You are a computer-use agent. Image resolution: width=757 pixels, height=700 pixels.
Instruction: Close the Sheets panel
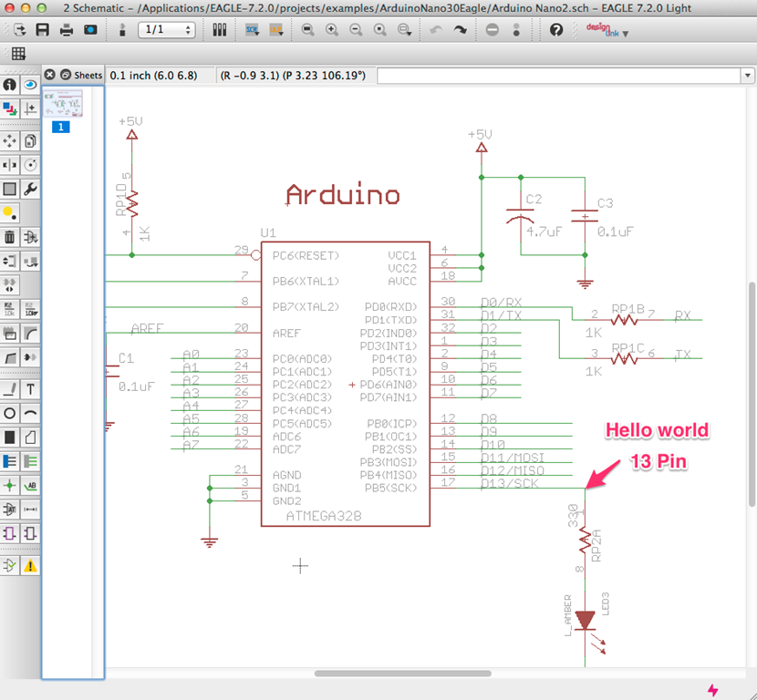(x=51, y=75)
